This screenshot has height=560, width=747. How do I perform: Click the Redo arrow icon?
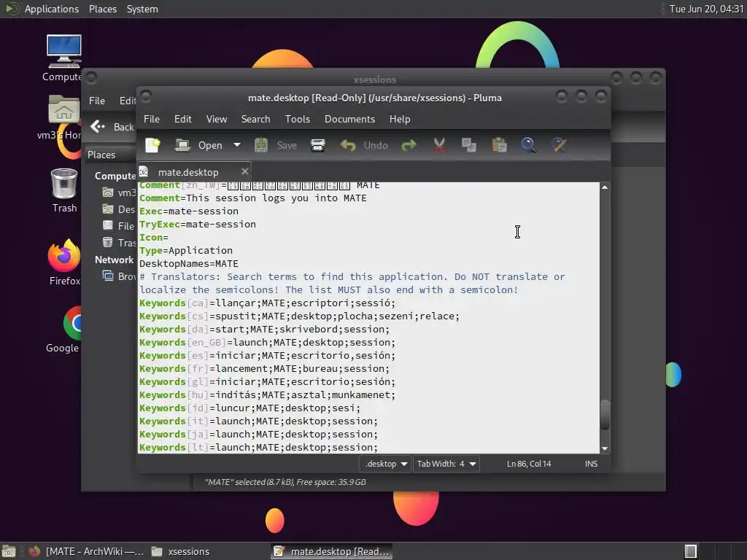point(409,145)
